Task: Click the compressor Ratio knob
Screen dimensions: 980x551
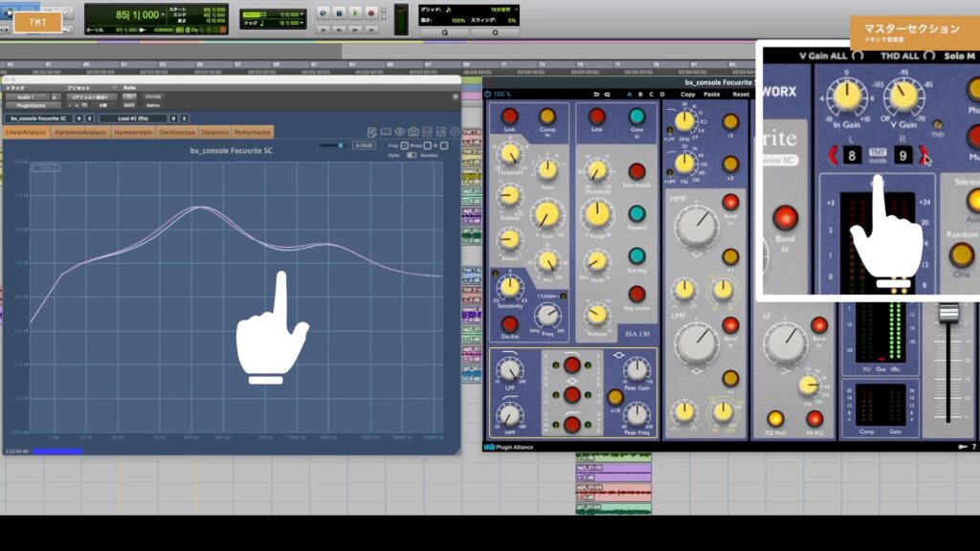Action: 547,169
